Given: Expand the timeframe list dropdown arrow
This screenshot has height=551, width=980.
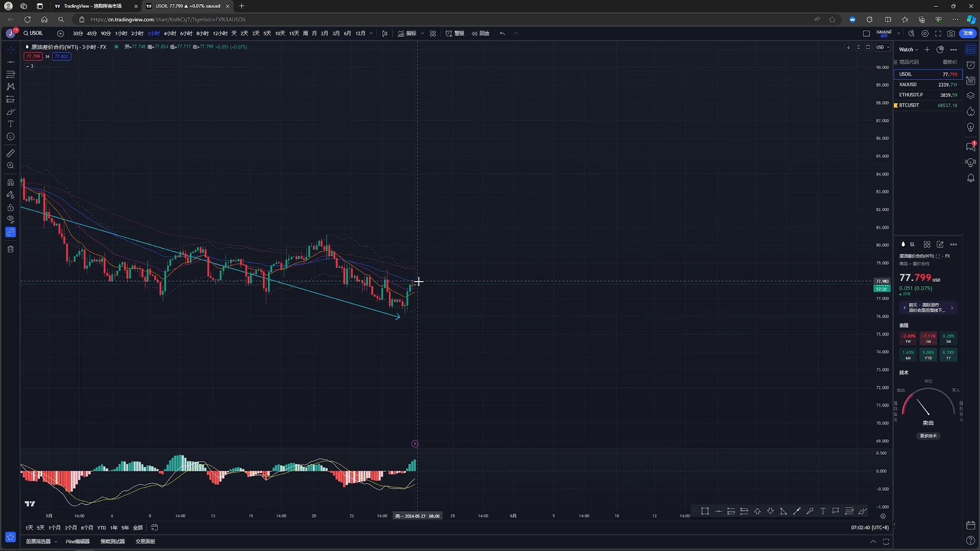Looking at the screenshot, I should point(371,34).
